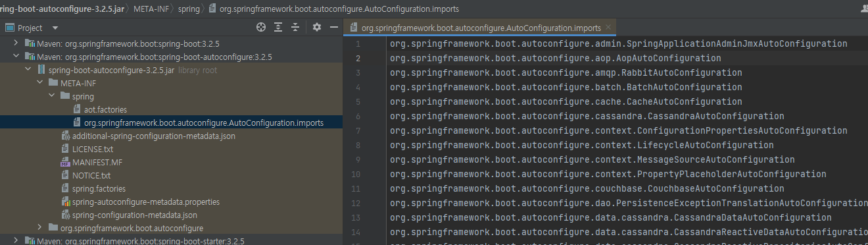Click the Select Opened File target icon
Image resolution: width=868 pixels, height=245 pixels.
(x=261, y=28)
